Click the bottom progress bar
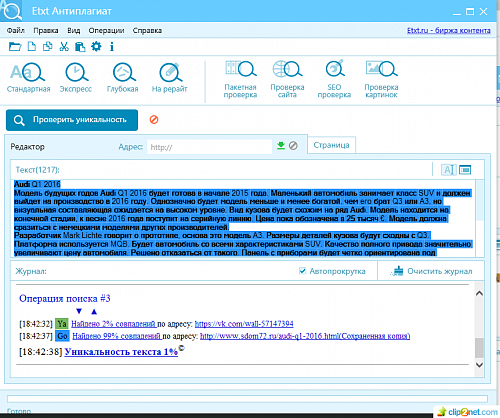Viewport: 500px width, 418px height. (x=247, y=399)
